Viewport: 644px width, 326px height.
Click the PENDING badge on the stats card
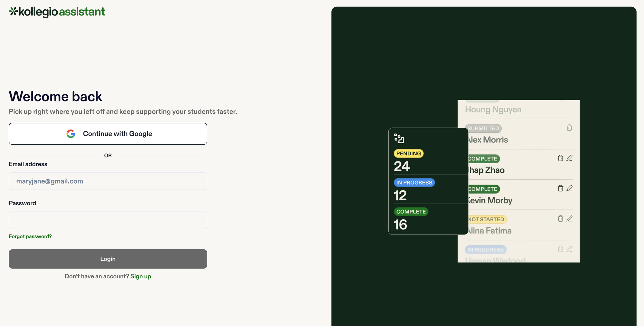click(x=408, y=153)
